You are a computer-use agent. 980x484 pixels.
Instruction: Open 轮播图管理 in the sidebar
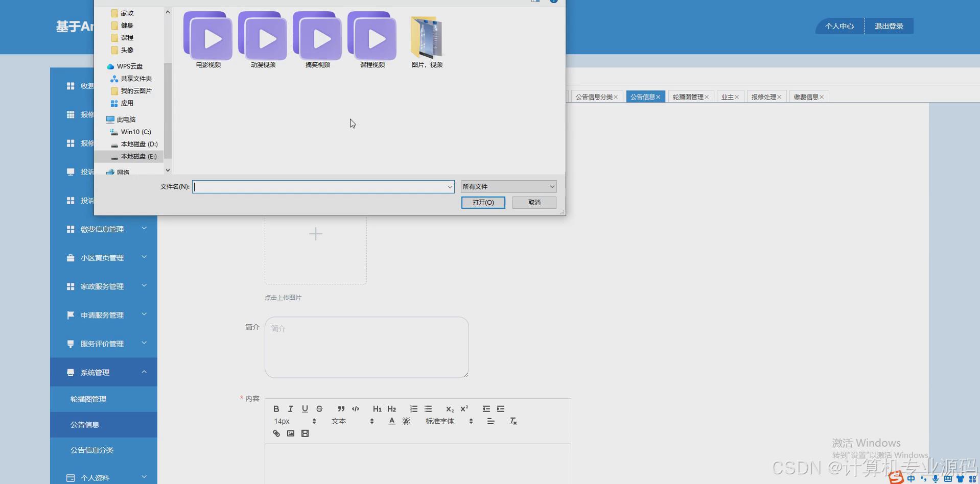point(104,399)
